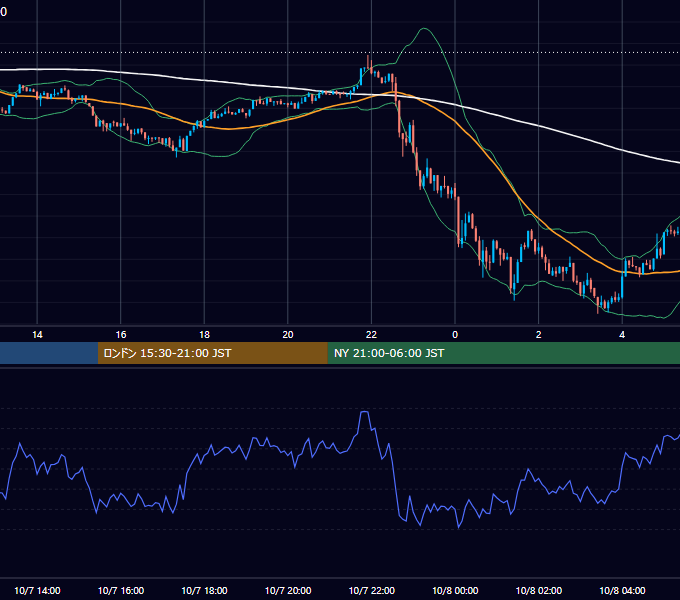Click the 10/8 04:00 date label

622,590
